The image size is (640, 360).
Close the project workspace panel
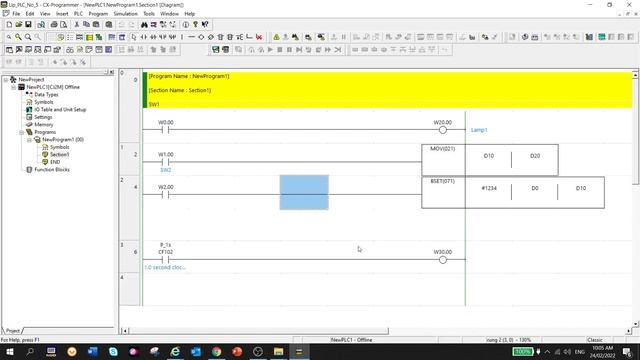(x=112, y=72)
